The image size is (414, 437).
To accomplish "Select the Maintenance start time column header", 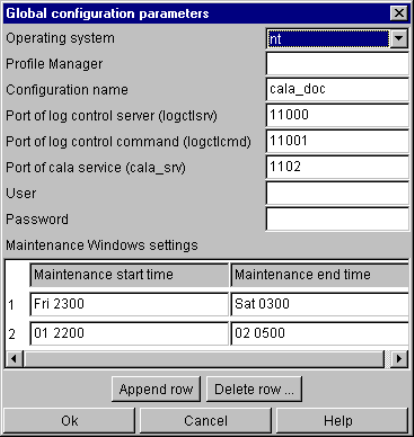I will coord(129,275).
